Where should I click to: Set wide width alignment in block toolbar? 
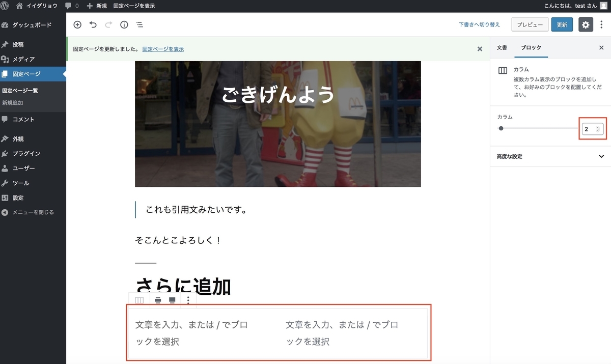158,300
